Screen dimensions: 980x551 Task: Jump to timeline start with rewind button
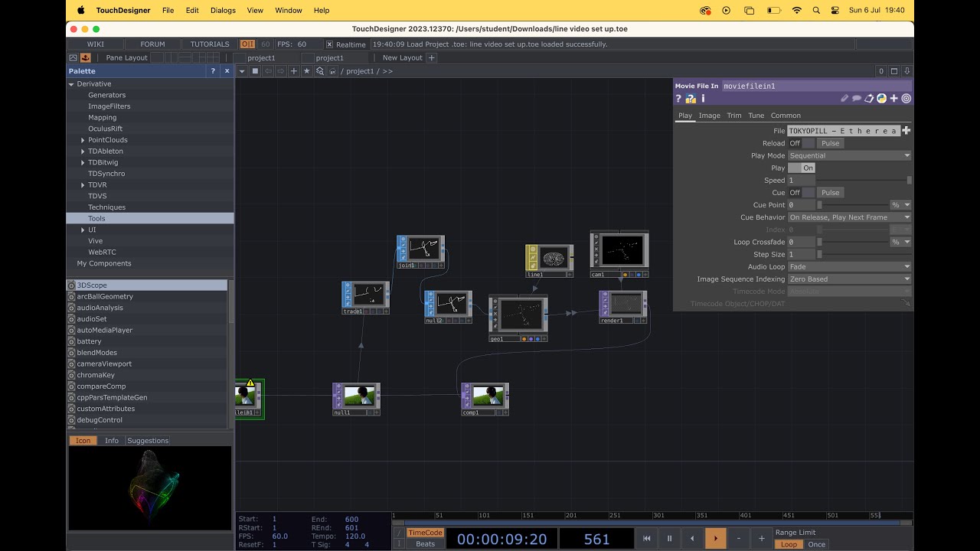coord(646,538)
